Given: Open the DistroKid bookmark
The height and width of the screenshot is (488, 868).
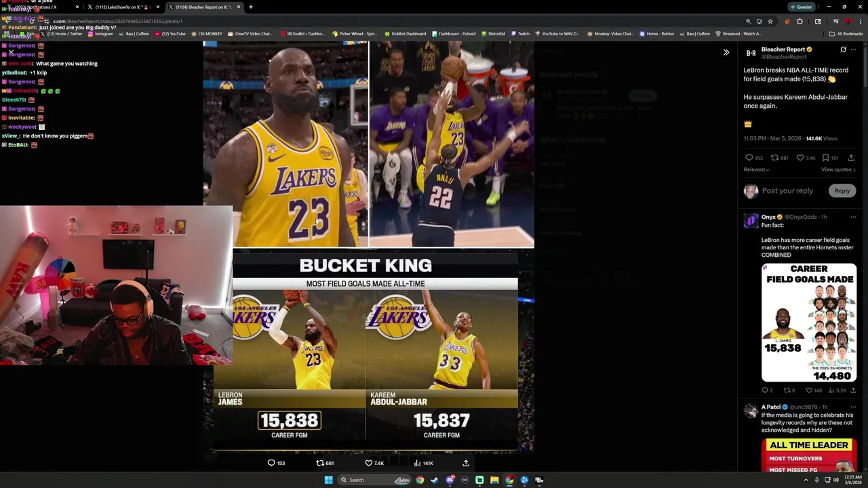Looking at the screenshot, I should [493, 33].
